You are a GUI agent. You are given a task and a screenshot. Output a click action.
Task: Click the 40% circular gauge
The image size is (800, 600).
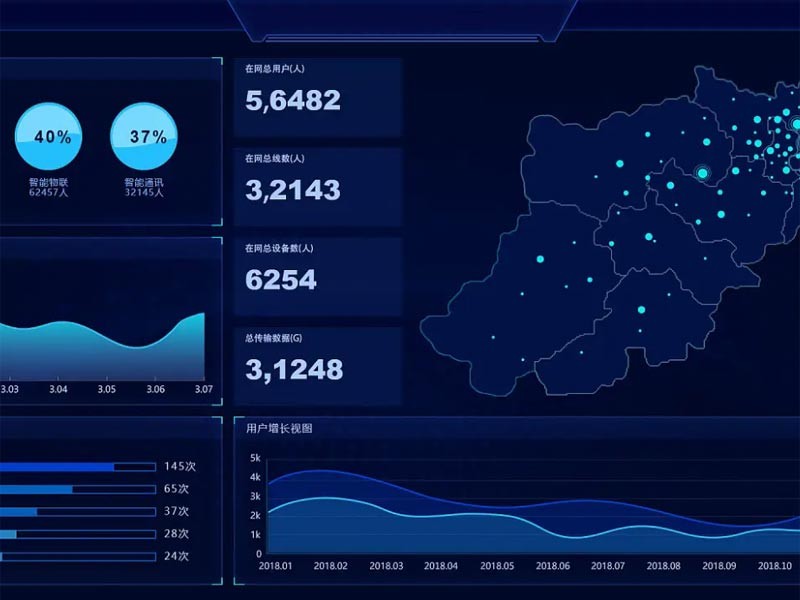[x=49, y=137]
